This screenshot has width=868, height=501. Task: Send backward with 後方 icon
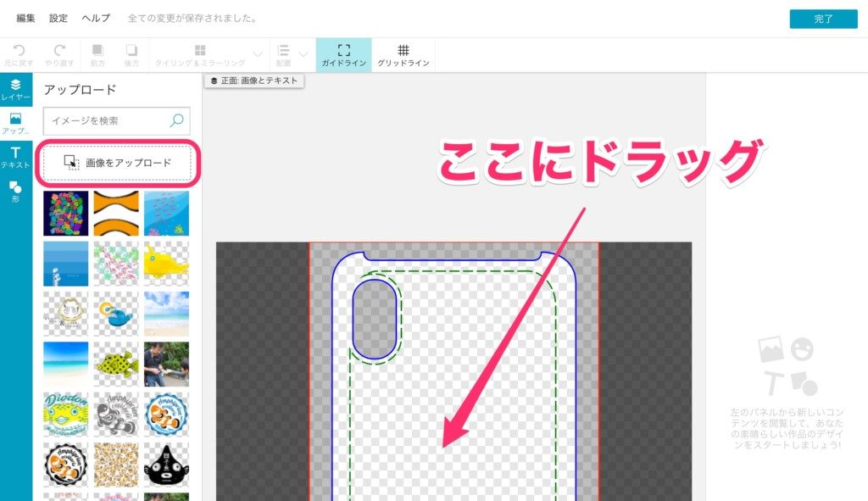[131, 51]
